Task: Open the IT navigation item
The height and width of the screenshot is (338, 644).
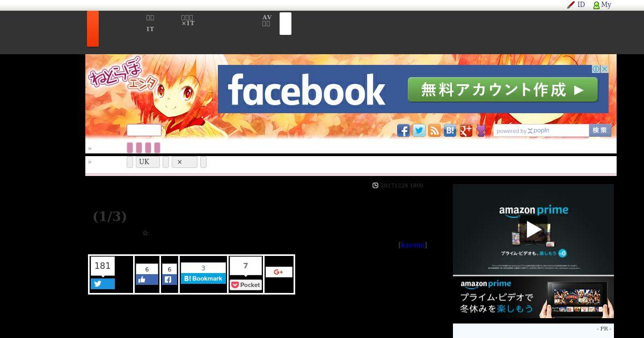Action: [x=150, y=29]
